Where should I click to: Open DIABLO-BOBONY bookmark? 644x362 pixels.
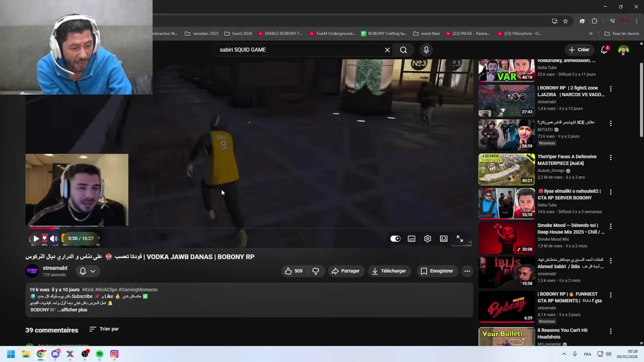[280, 34]
